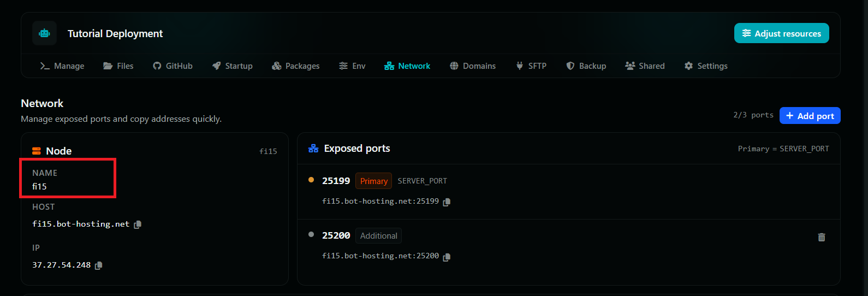Viewport: 868px width, 296px height.
Task: Switch to the SFTP tab
Action: tap(531, 66)
